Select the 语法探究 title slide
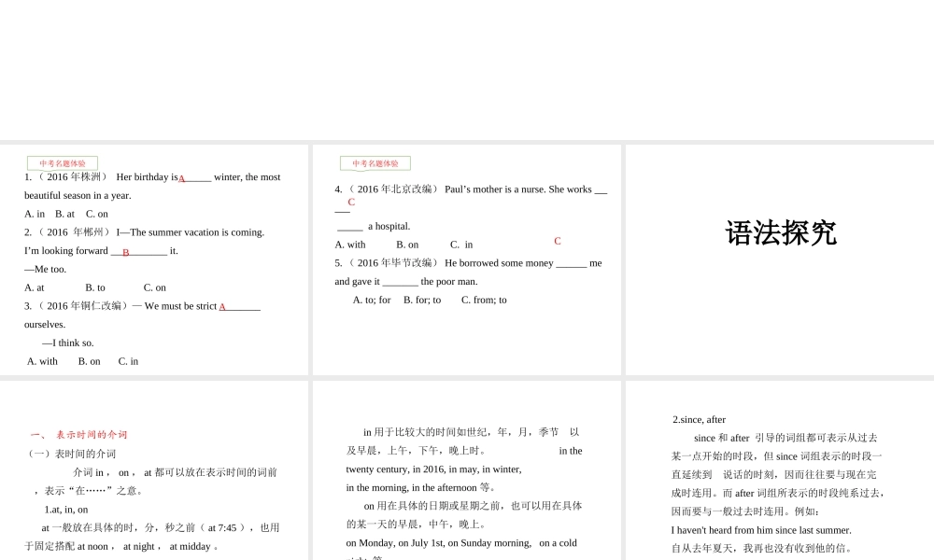This screenshot has height=560, width=934. coord(780,259)
